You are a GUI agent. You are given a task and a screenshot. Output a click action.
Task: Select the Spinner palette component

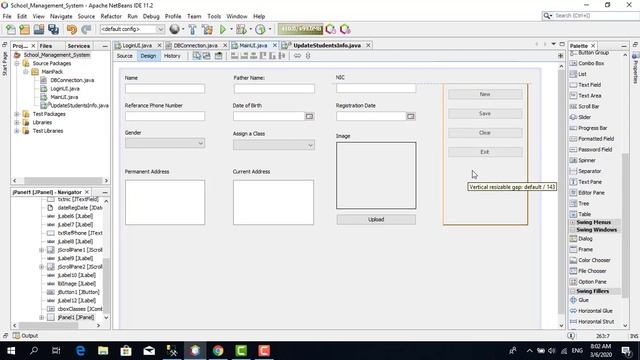click(583, 160)
